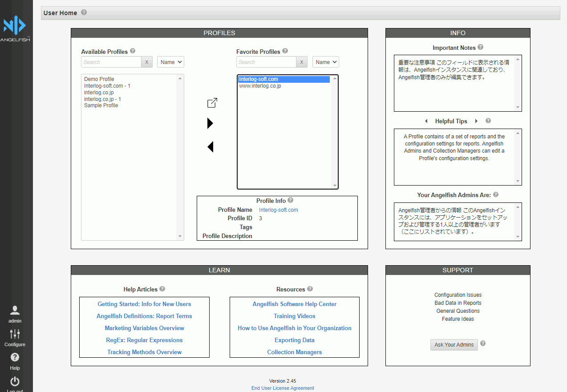Screen dimensions: 567x392
Task: Click the Helpful Tips box scrollbar
Action: [x=518, y=157]
